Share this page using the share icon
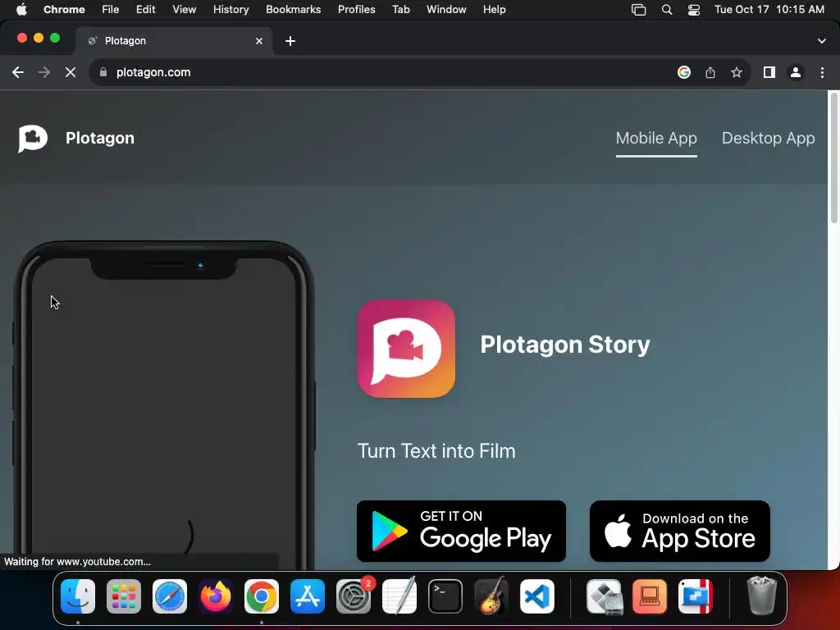The height and width of the screenshot is (630, 840). point(710,72)
